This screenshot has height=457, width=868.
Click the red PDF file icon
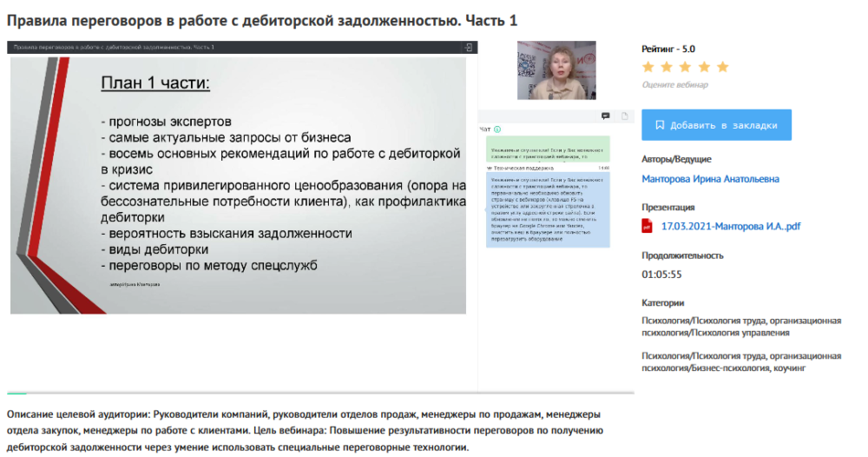[647, 226]
